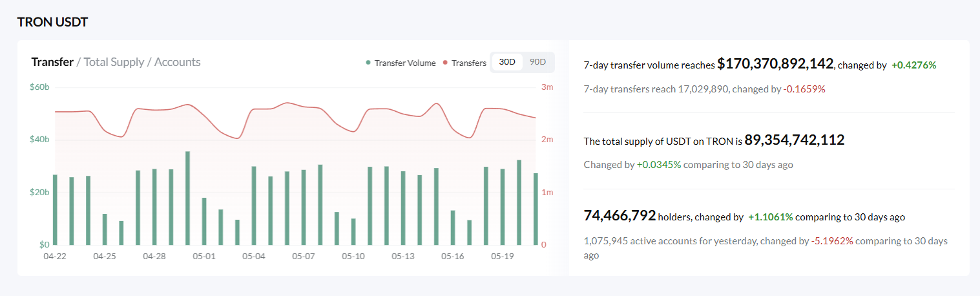The image size is (980, 296).
Task: Select the 30D time range
Action: point(507,62)
